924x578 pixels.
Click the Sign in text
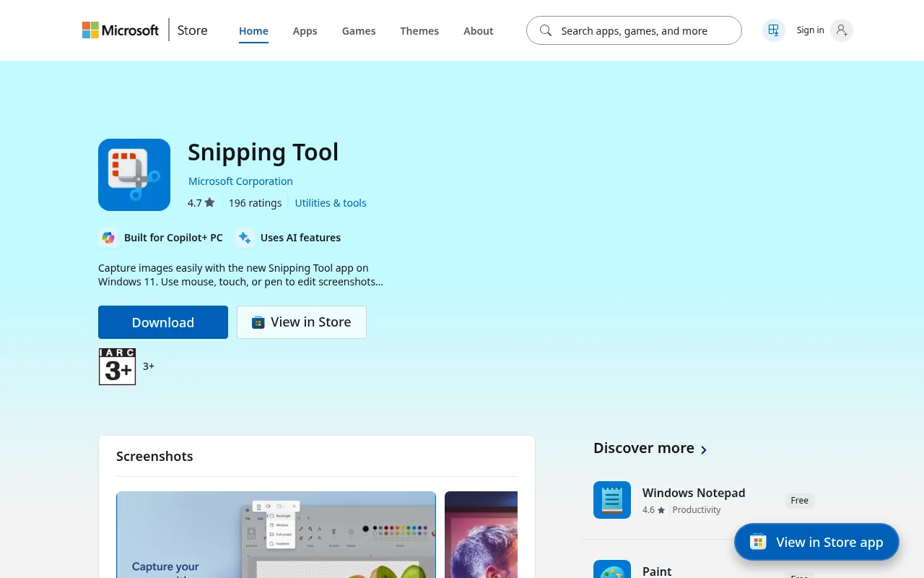pos(810,30)
